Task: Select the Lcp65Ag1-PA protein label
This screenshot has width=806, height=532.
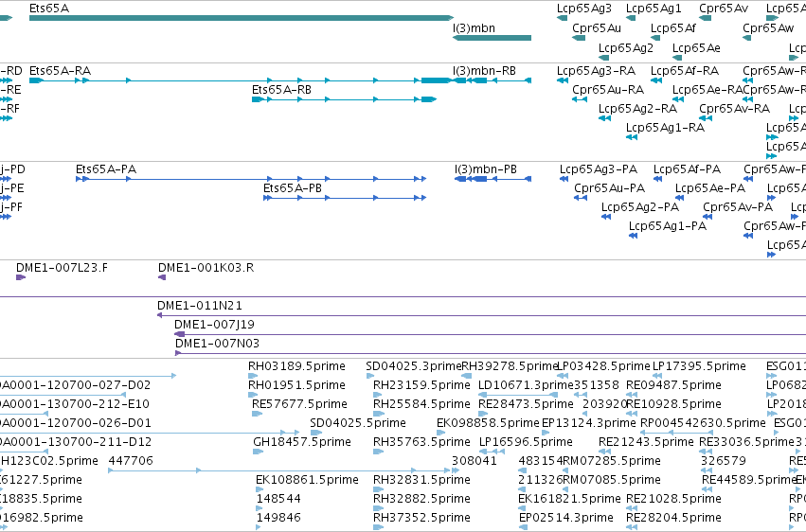Action: (x=667, y=226)
